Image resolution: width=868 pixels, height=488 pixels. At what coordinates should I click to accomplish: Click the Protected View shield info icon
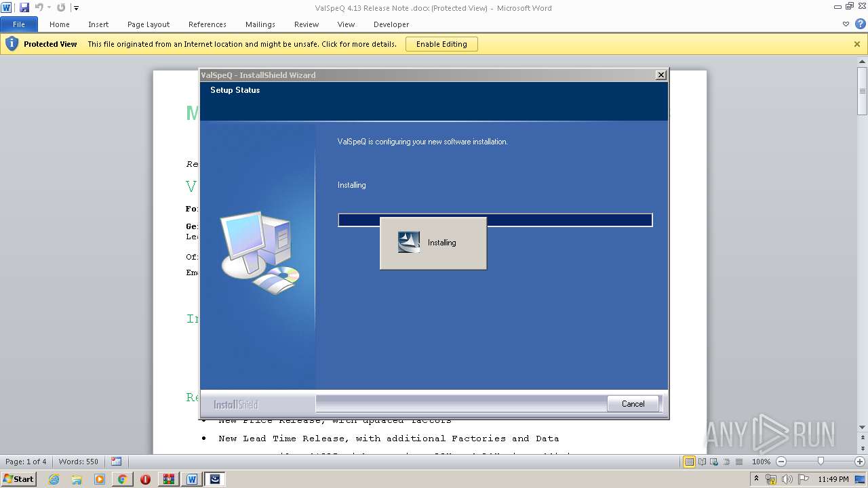click(x=12, y=44)
